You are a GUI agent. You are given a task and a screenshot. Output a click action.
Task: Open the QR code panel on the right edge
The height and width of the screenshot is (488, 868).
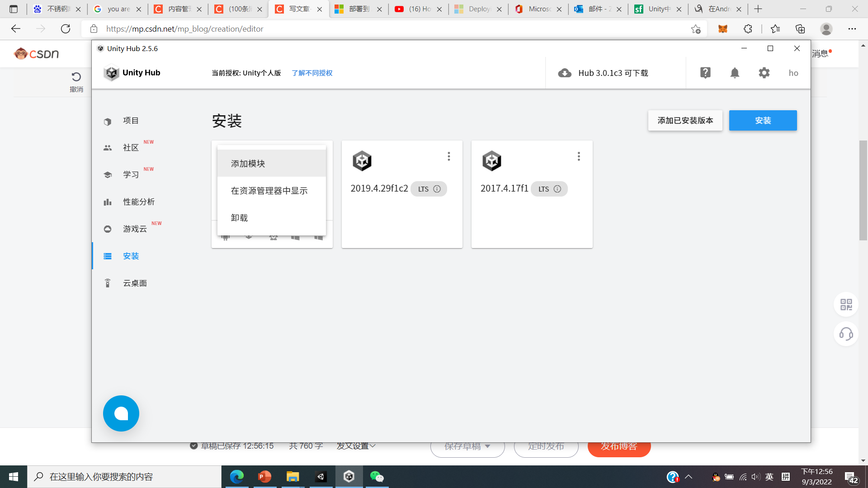click(846, 305)
